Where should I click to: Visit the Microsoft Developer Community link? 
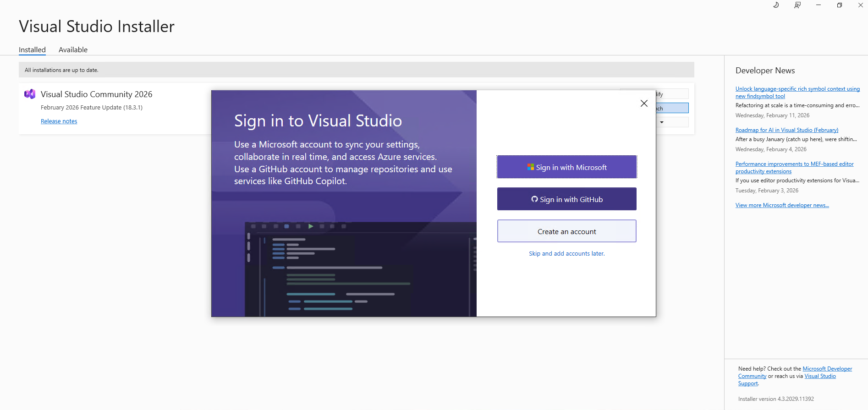(795, 372)
